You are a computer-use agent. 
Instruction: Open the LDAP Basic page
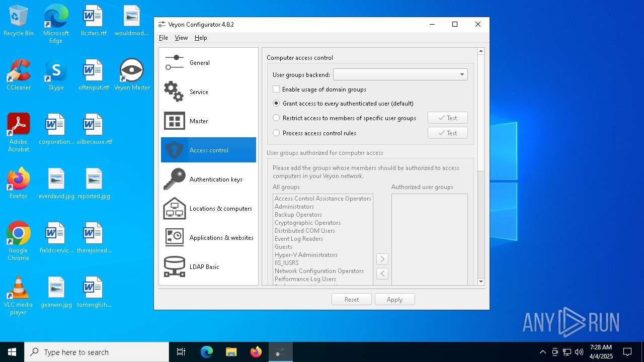pyautogui.click(x=208, y=267)
